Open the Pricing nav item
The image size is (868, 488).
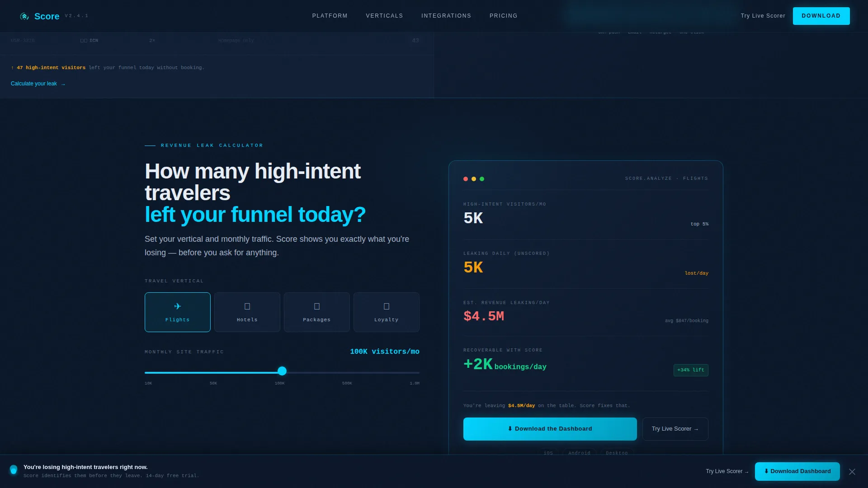503,16
